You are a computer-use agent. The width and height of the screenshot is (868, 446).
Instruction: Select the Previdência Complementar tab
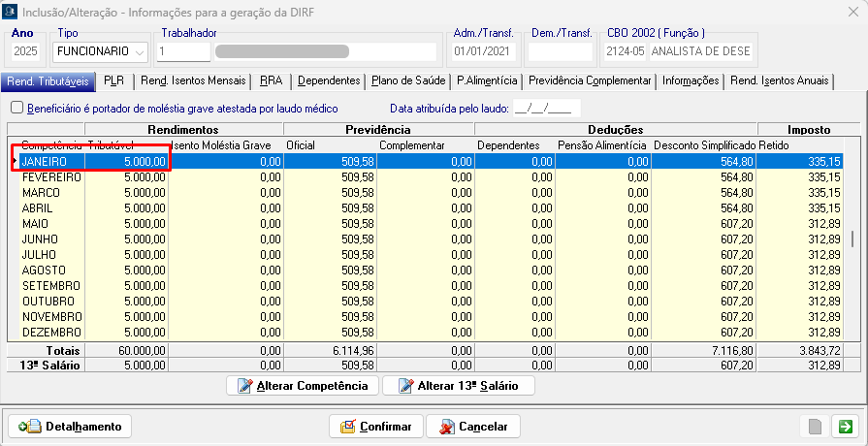pyautogui.click(x=590, y=81)
